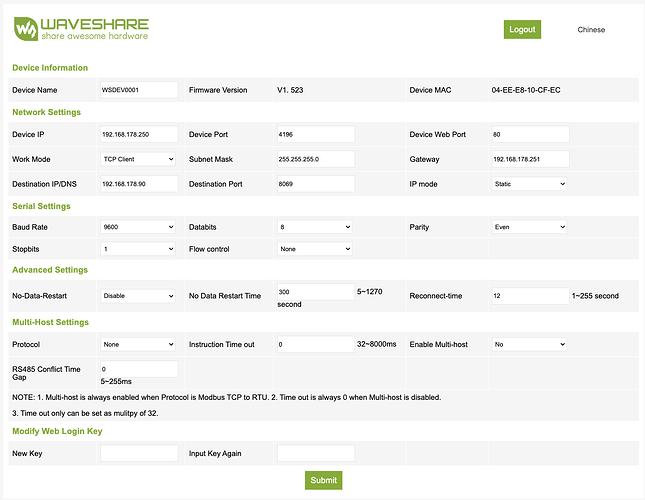Switch language to Chinese
This screenshot has height=500, width=645.
click(x=591, y=30)
